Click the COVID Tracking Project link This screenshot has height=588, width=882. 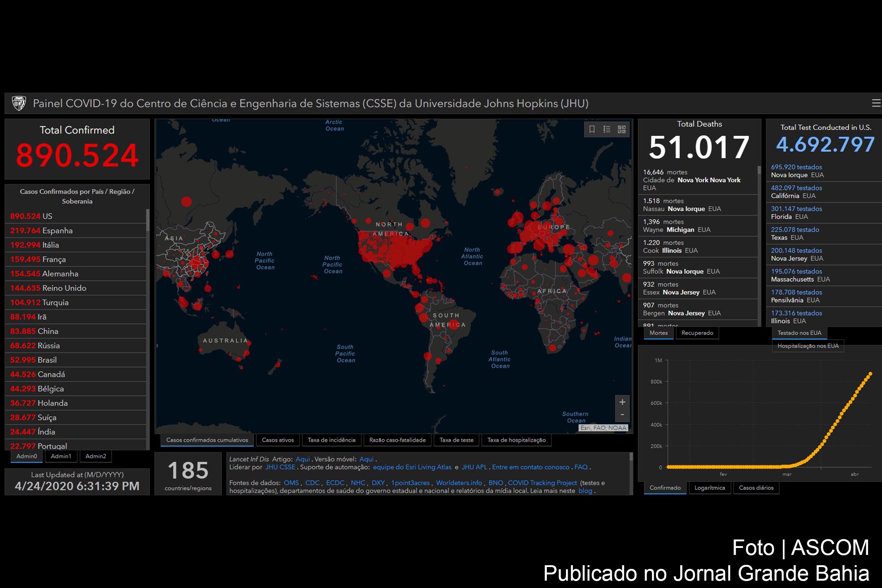click(542, 483)
